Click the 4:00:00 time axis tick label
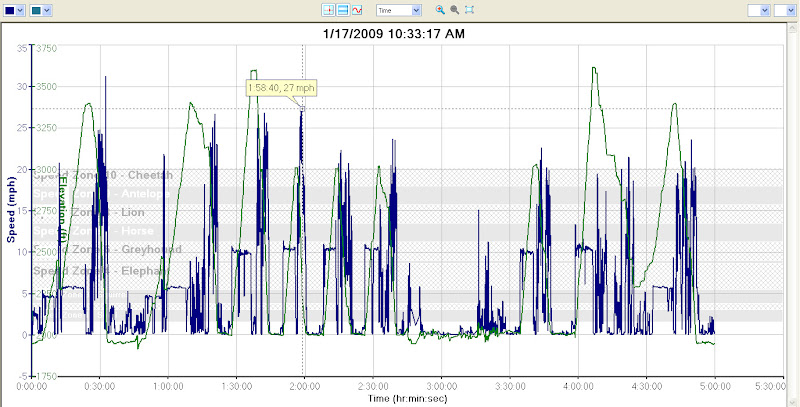Screen dimensions: 800x407 [578, 386]
